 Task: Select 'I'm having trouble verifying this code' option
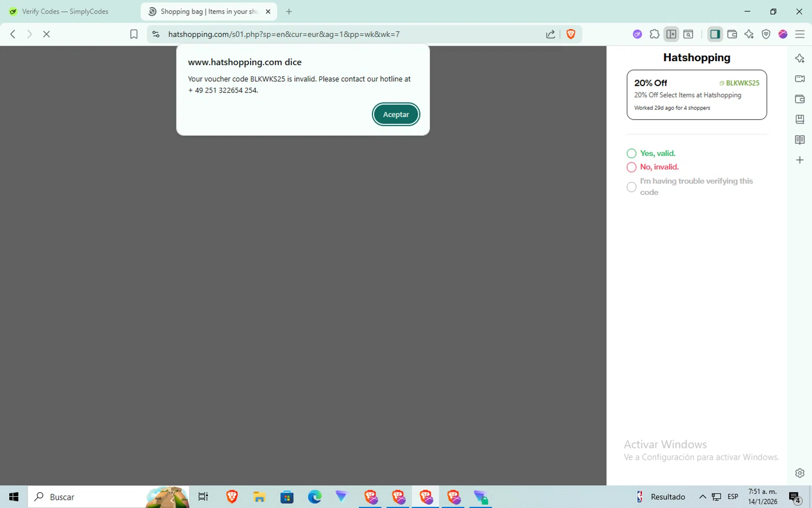click(631, 187)
